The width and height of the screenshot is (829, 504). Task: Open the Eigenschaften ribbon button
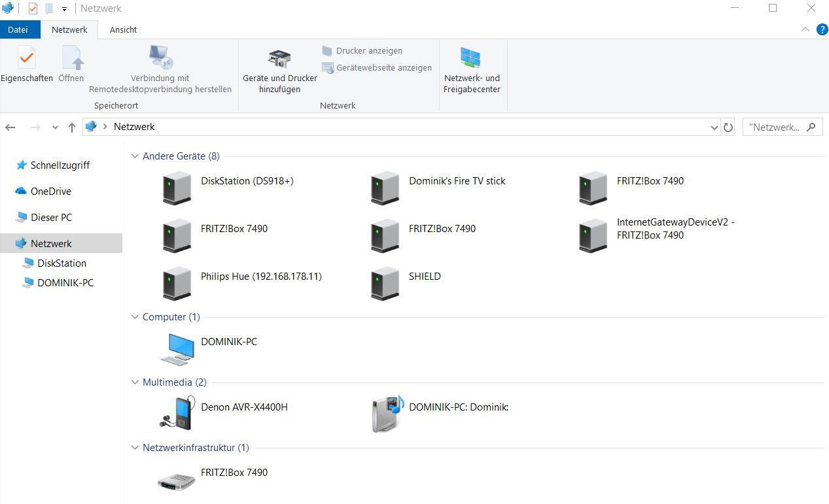tap(27, 64)
